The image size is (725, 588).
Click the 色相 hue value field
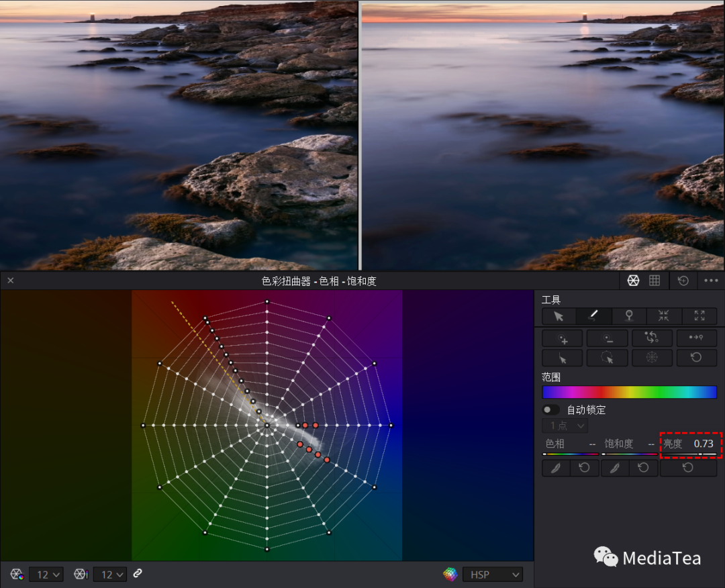coord(592,444)
